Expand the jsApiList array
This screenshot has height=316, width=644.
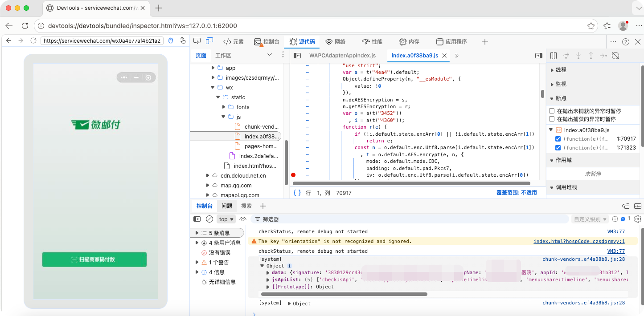coord(268,280)
